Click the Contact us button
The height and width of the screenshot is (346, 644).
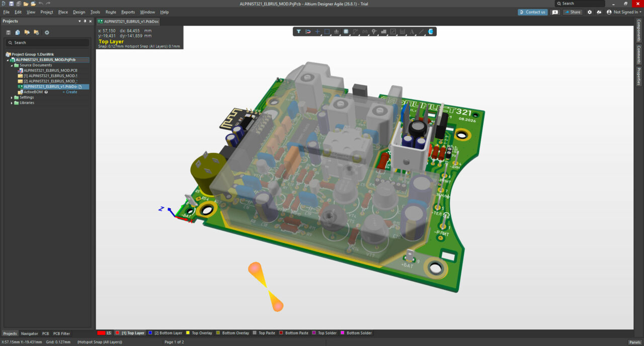point(532,12)
